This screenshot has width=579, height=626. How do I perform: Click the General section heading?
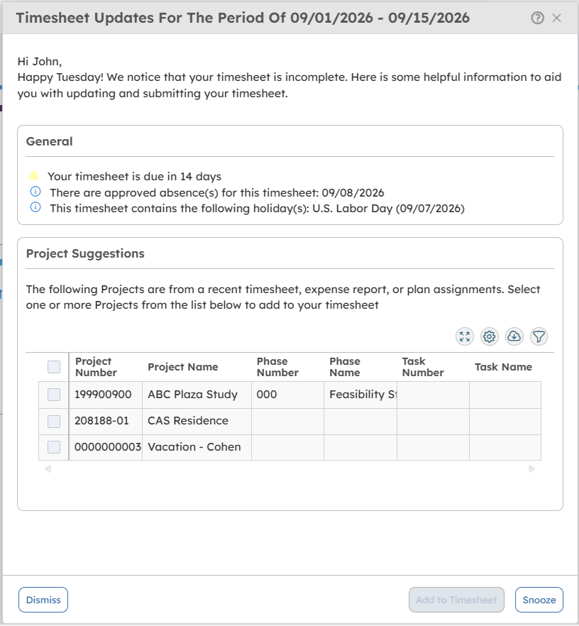[49, 141]
